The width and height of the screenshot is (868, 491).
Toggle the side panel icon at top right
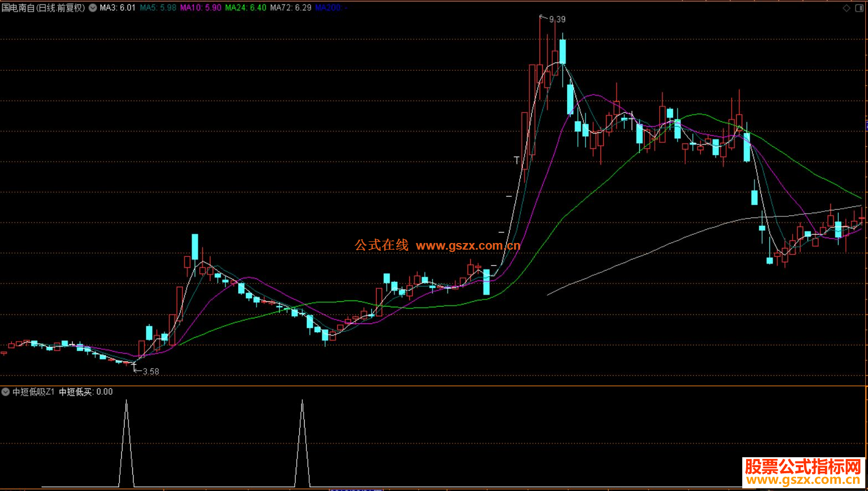860,8
